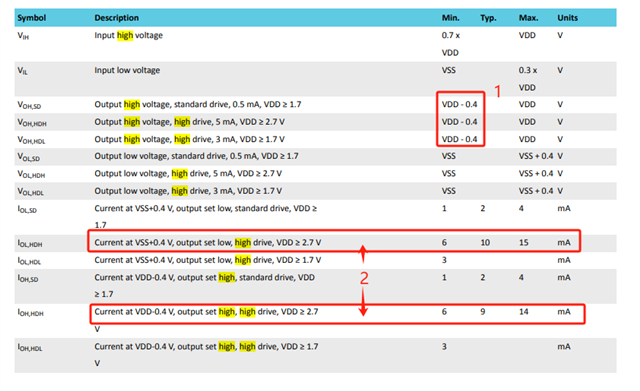
Task: Click 'VDD - 0.4' in the VOH,HDL row
Action: coord(460,139)
